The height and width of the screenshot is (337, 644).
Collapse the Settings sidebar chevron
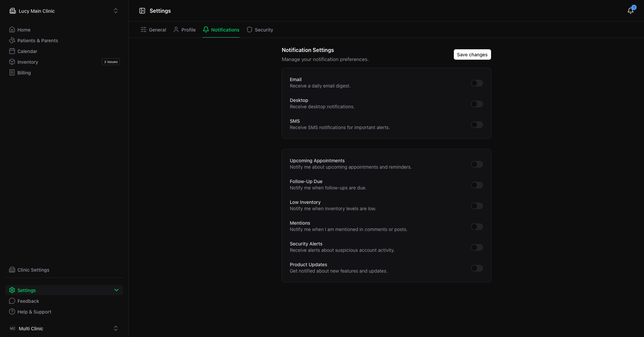click(116, 290)
